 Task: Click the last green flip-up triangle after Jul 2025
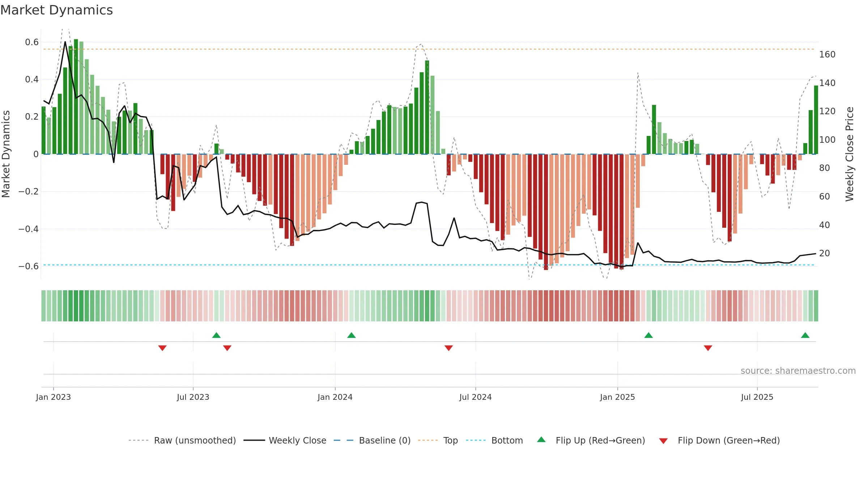pyautogui.click(x=805, y=335)
